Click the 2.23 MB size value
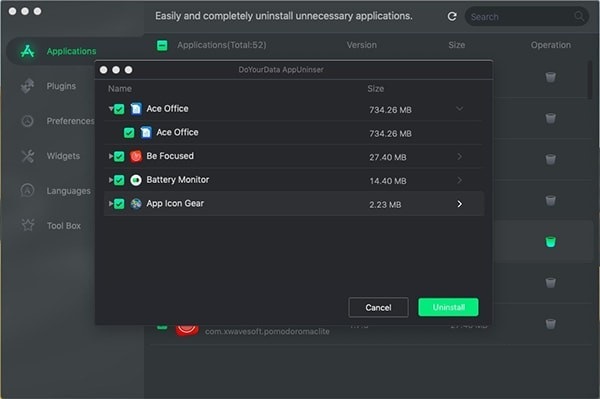The width and height of the screenshot is (600, 399). click(x=385, y=205)
